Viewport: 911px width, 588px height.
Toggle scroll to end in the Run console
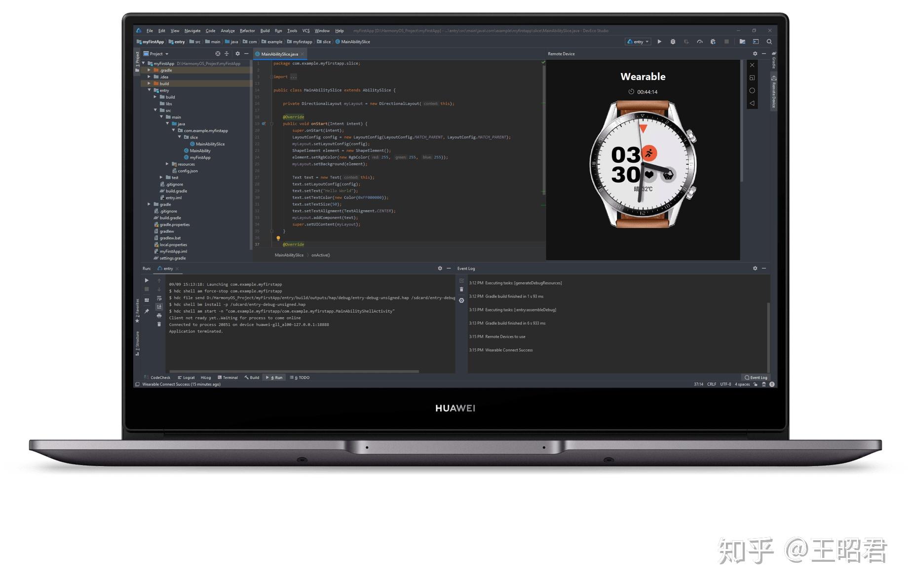(x=159, y=307)
